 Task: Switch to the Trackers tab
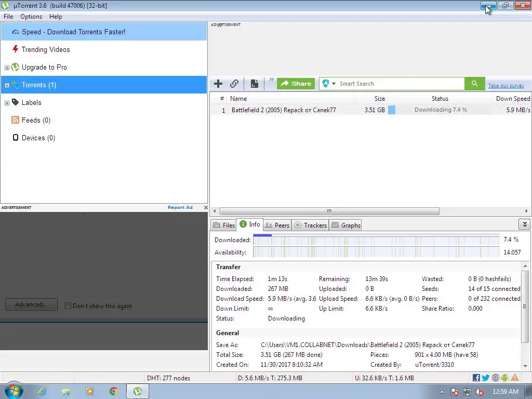pyautogui.click(x=310, y=225)
